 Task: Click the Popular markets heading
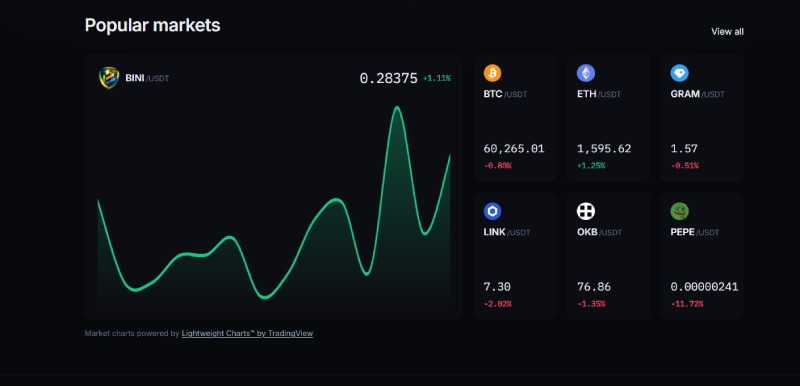pos(153,25)
